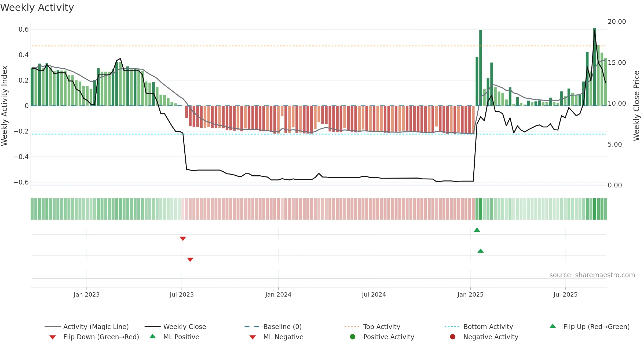Click the green Flip Up triangle legend icon

(553, 326)
